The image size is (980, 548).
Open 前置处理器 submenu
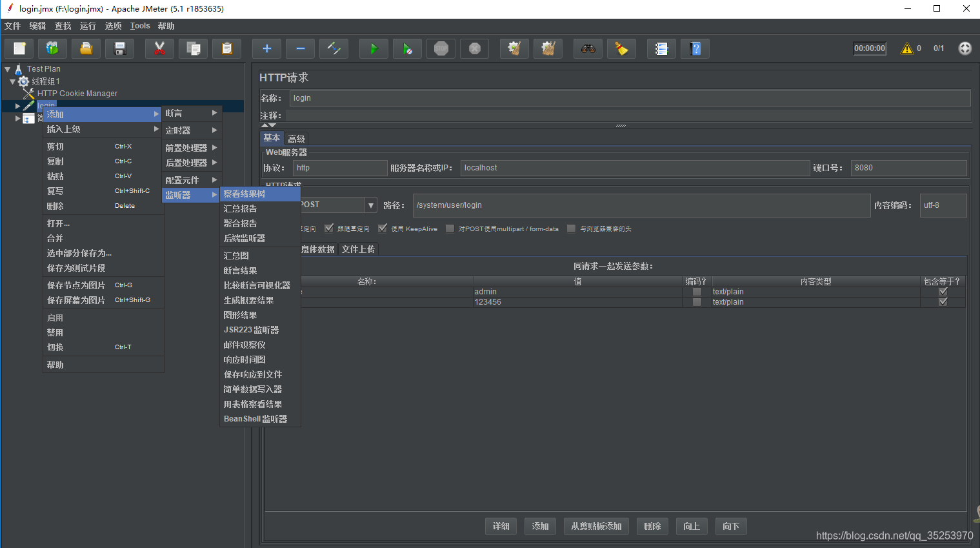[x=192, y=148]
